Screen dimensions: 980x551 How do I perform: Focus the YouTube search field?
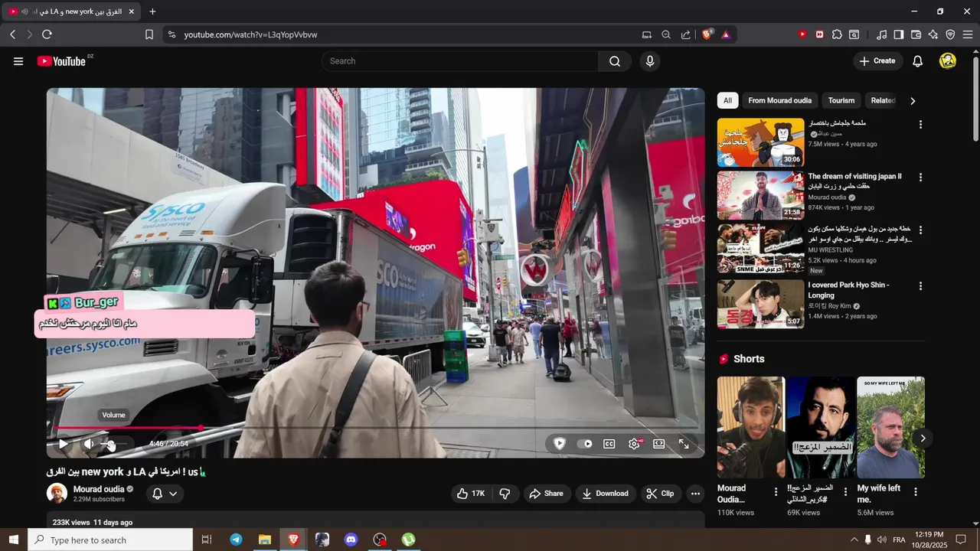459,61
